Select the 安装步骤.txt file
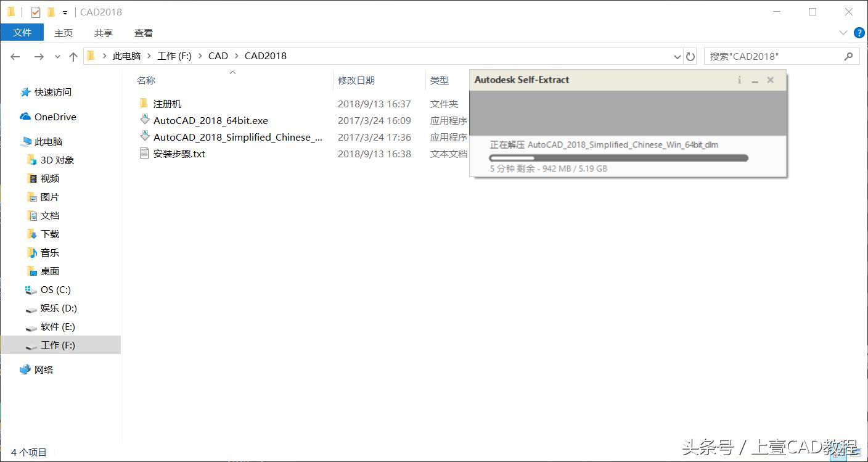 coord(179,154)
